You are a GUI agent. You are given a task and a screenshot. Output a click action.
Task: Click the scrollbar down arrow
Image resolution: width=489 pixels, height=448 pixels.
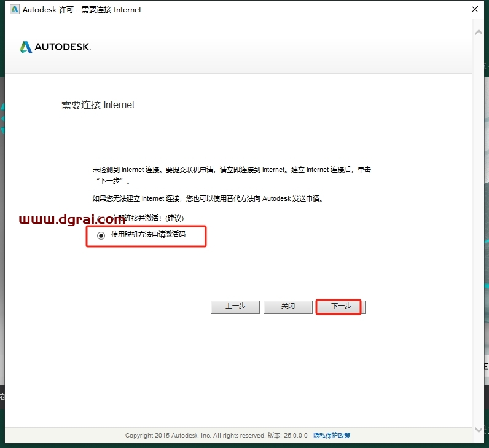tap(479, 430)
